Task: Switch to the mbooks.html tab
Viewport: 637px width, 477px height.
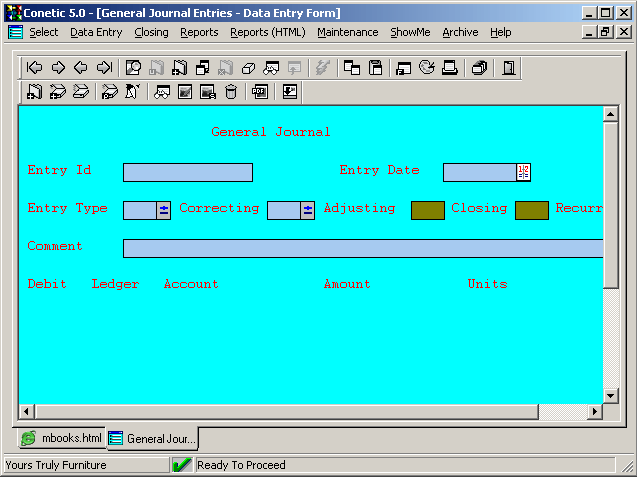Action: point(62,438)
